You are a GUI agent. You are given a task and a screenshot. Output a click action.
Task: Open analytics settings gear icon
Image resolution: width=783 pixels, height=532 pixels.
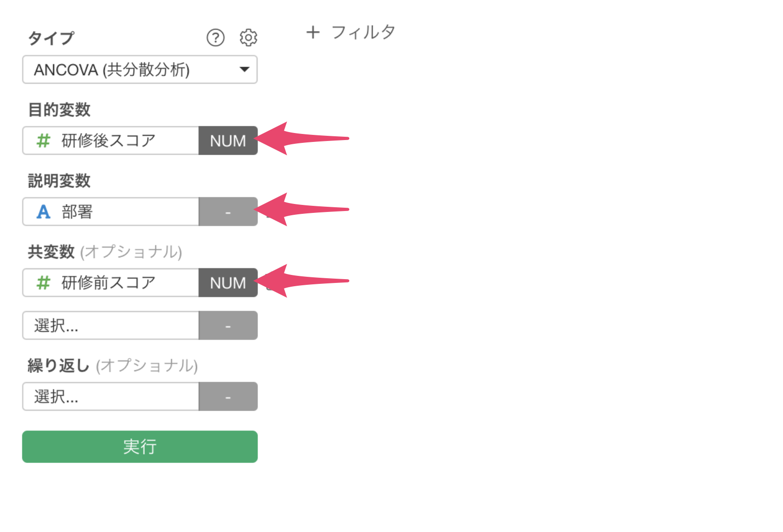[x=248, y=38]
